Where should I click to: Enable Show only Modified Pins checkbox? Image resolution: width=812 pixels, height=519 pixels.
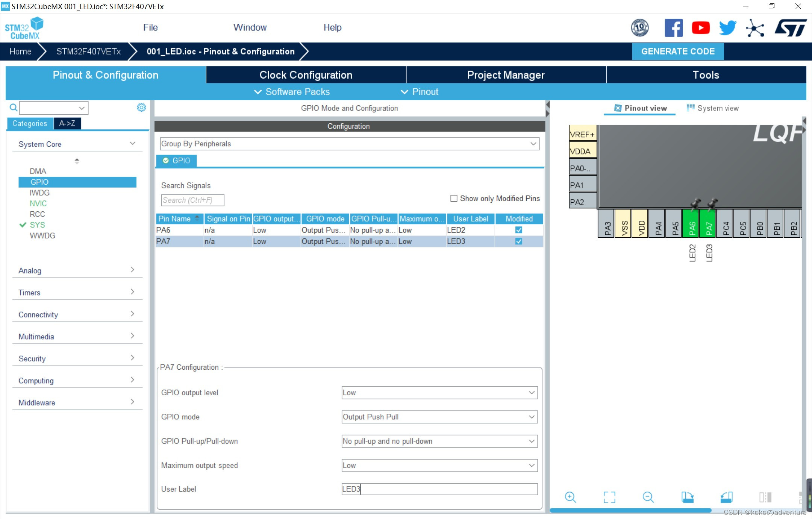point(454,198)
